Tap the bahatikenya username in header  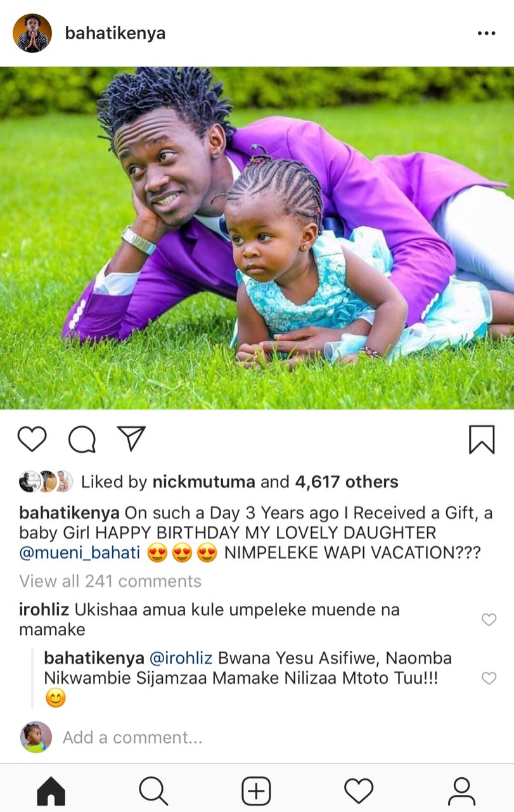click(115, 33)
